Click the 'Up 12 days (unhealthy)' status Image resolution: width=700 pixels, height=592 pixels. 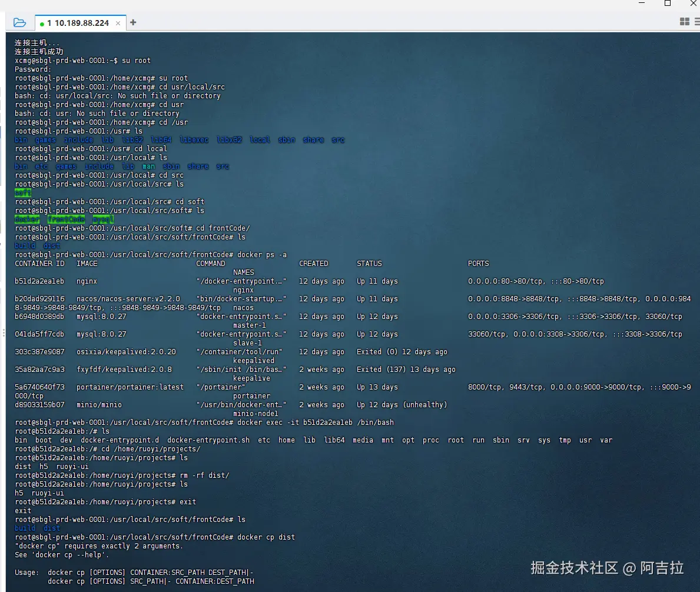402,405
